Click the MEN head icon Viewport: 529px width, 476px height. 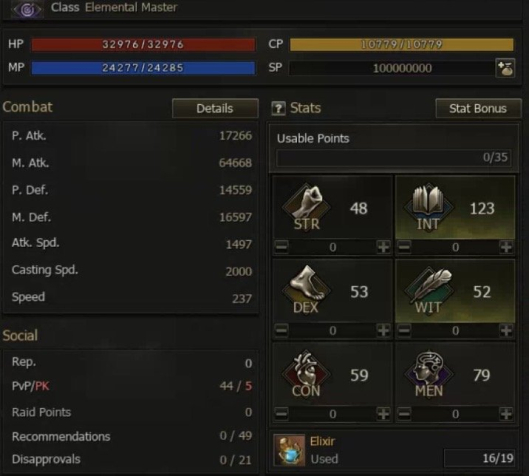pyautogui.click(x=429, y=371)
